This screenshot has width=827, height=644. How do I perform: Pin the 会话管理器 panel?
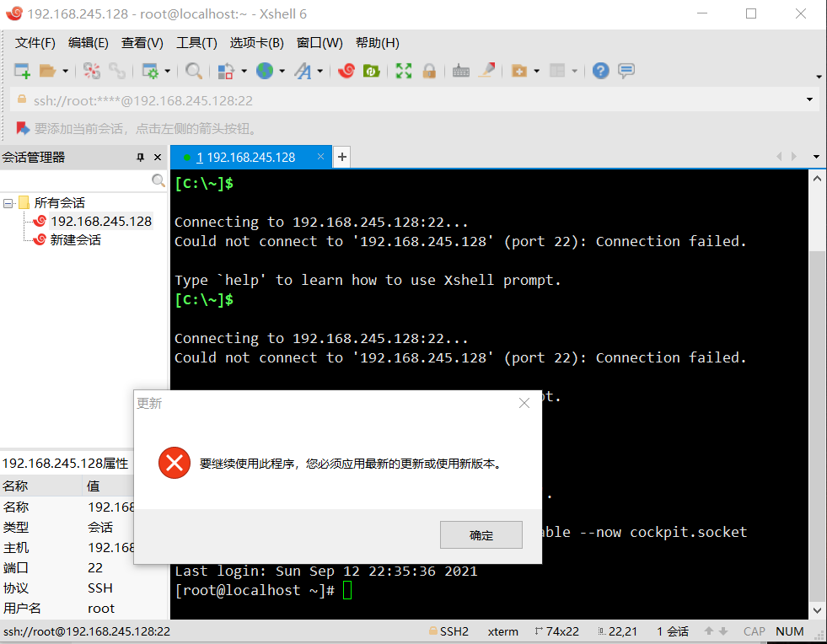140,157
